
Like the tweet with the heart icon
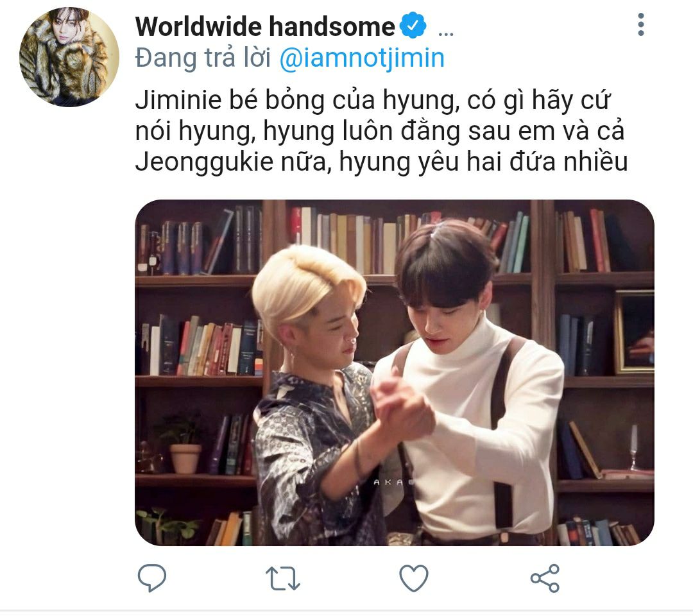[414, 578]
